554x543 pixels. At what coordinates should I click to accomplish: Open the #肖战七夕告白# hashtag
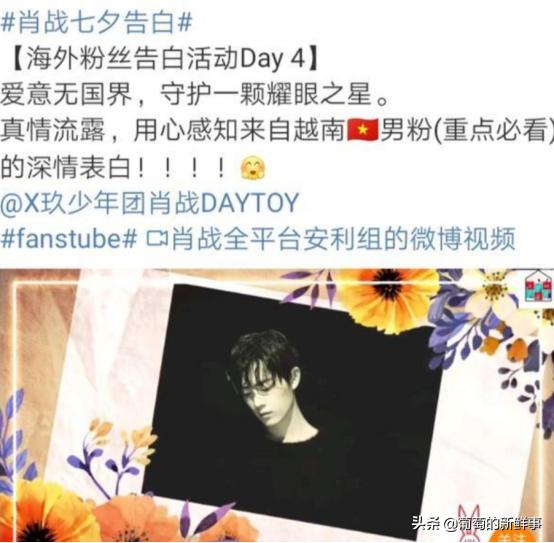[x=96, y=22]
